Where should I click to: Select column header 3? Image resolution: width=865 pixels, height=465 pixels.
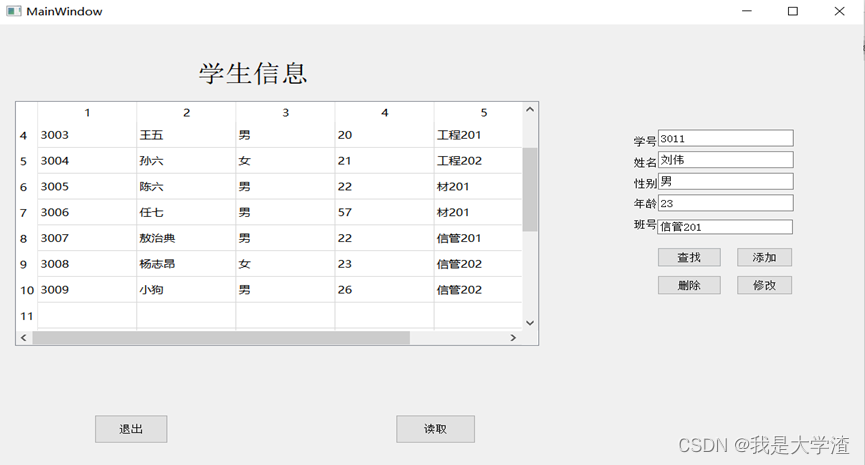coord(285,113)
